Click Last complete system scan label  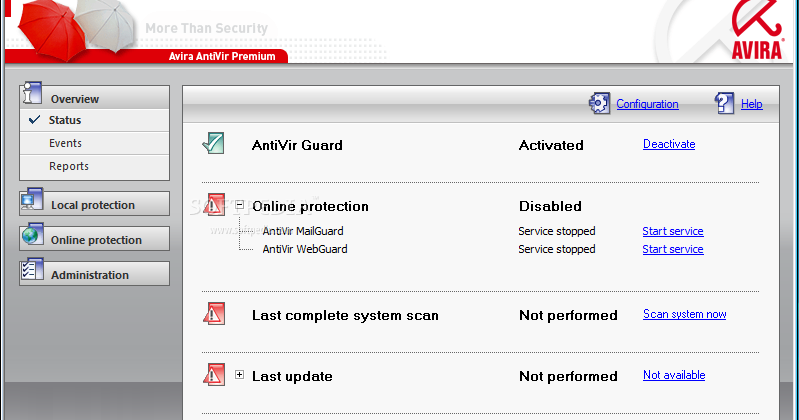coord(345,316)
